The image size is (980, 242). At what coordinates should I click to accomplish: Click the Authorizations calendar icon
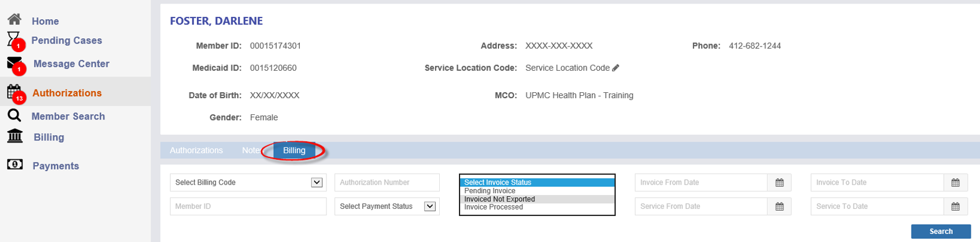14,92
